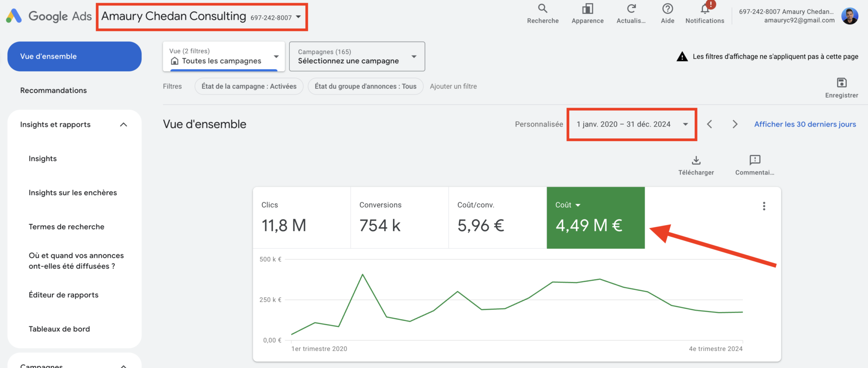Click Afficher les 30 derniers jours
The height and width of the screenshot is (368, 868).
[x=805, y=124]
